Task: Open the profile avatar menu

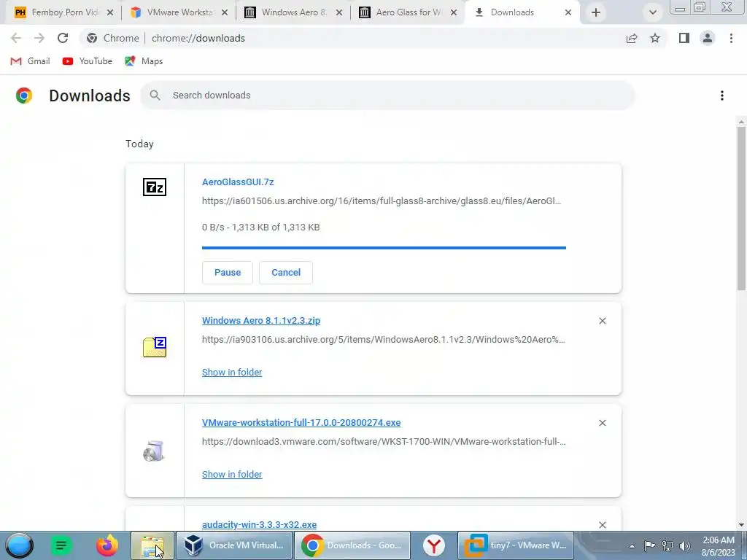Action: click(x=708, y=38)
